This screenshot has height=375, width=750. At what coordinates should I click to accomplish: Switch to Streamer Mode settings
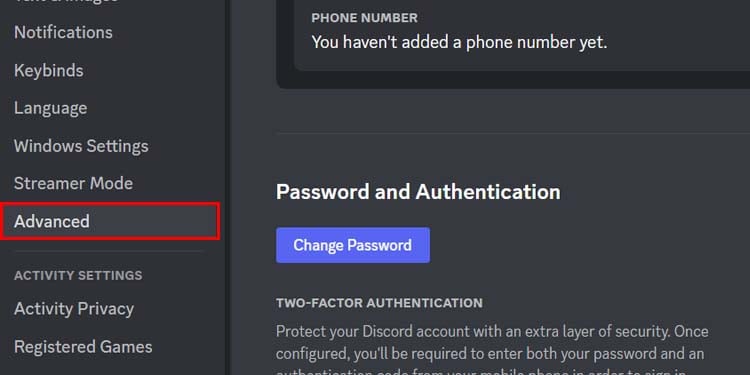(74, 183)
